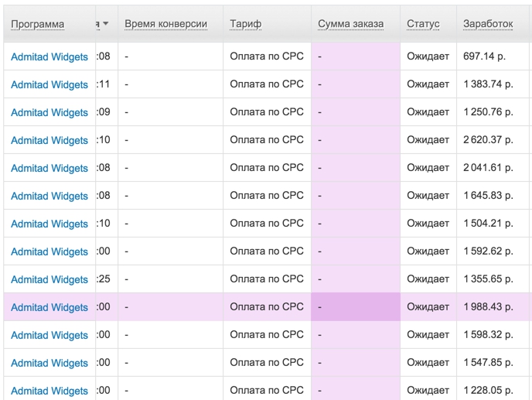
Task: Click the Сумма заказа cell in the 1 383.74 р. row
Action: 356,84
